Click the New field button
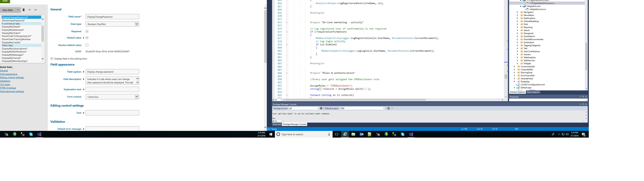644x181 pixels. [8, 10]
